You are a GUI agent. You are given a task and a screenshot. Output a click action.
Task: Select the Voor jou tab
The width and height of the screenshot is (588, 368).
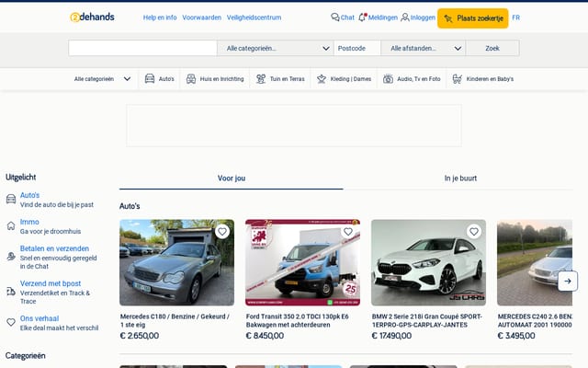(x=232, y=178)
